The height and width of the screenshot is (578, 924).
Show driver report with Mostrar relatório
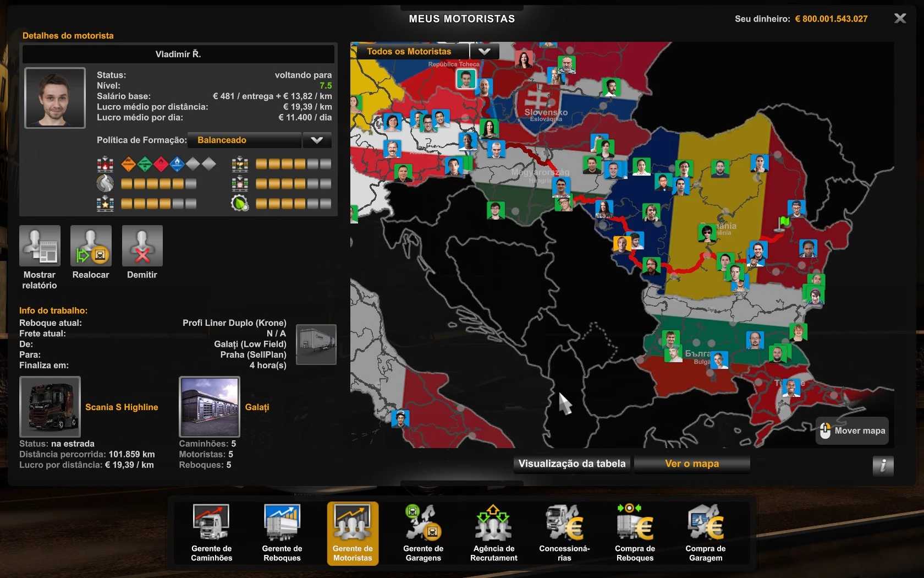coord(40,246)
